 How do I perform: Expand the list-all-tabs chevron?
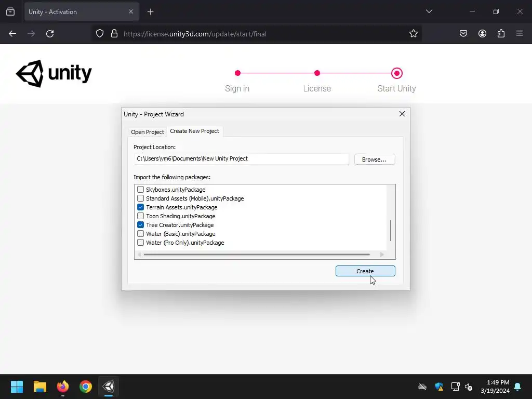pos(429,11)
